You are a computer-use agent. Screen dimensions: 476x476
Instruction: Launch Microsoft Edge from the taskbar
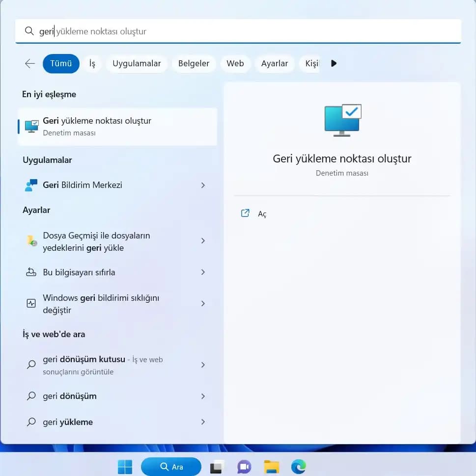298,467
